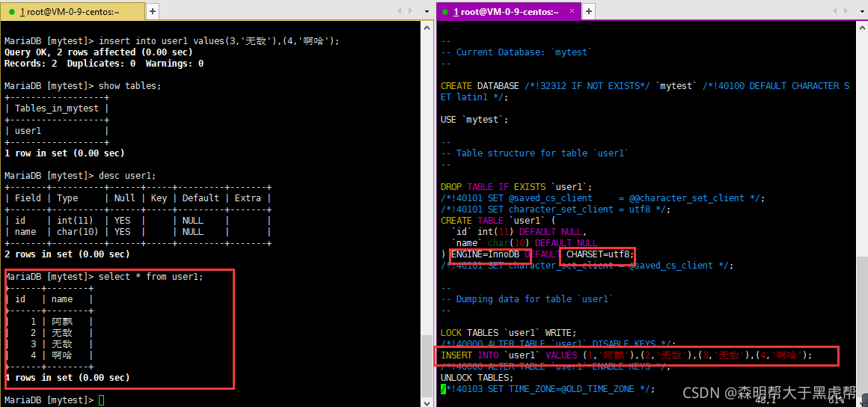Click the 'DROP TABLE IF EXISTS' line
The width and height of the screenshot is (868, 407).
(x=516, y=186)
